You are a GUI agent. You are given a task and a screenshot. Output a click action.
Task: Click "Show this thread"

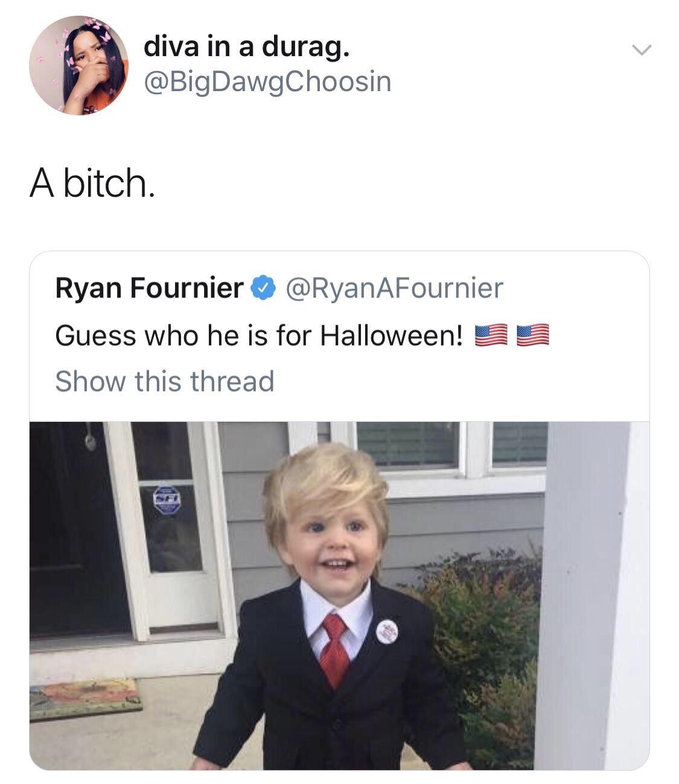click(x=165, y=381)
